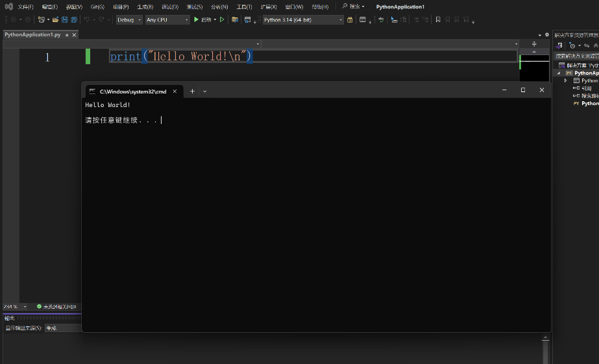
Task: Click the navigate forward toolbar icon
Action: tap(27, 19)
